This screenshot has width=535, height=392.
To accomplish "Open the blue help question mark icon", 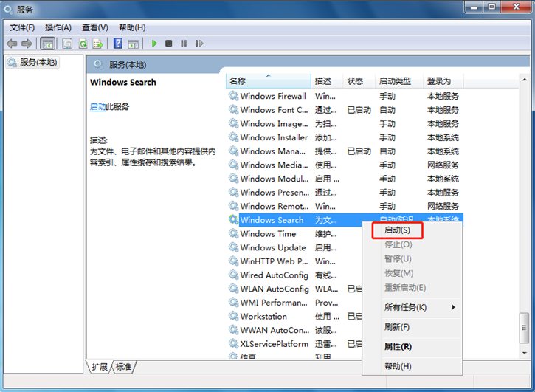I will tap(117, 44).
